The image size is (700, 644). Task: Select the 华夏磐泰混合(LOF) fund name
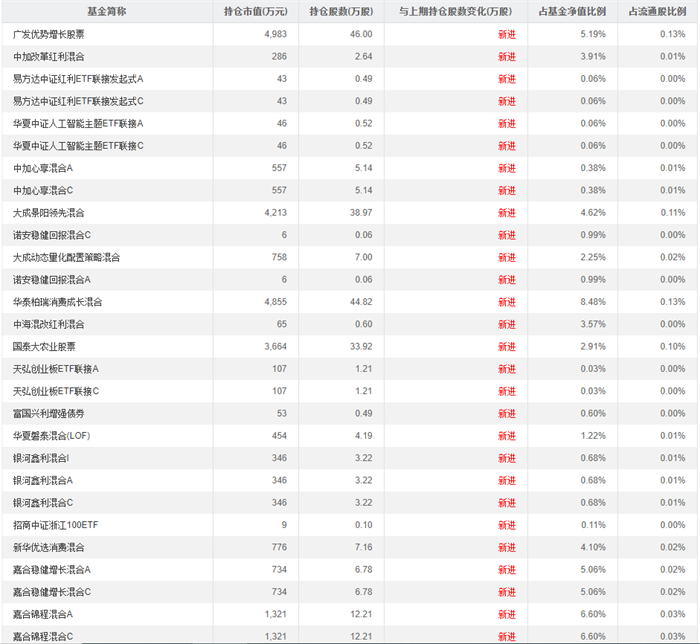(51, 436)
